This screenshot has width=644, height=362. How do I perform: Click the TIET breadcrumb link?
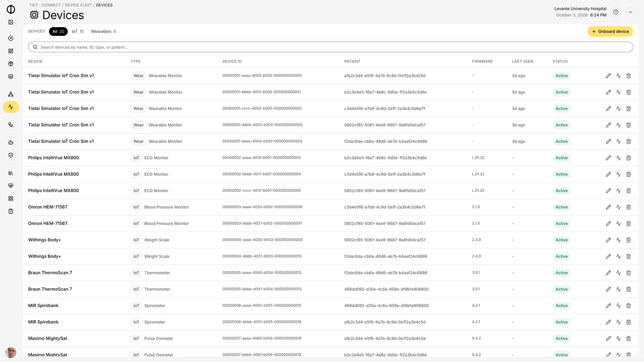(x=34, y=5)
